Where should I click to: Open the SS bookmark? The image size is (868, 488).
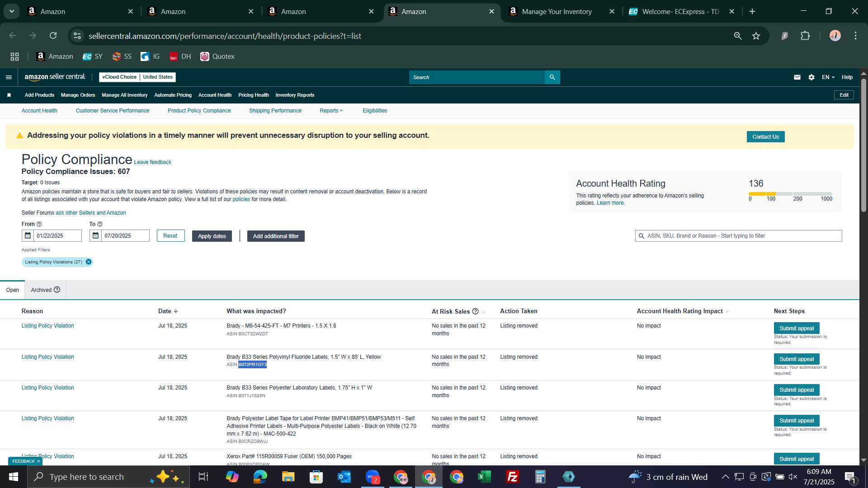click(122, 56)
